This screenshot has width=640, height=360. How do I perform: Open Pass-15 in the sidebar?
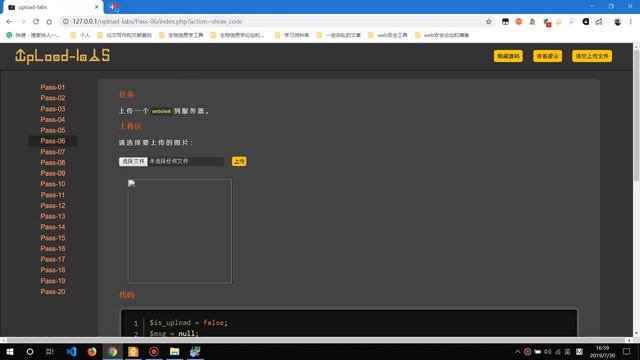pos(53,238)
